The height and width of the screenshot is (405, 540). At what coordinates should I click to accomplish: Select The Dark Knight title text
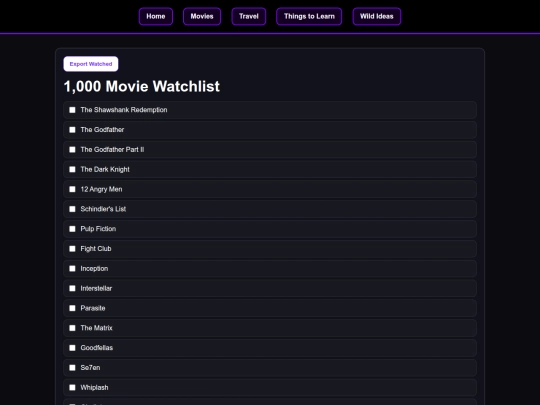[105, 169]
